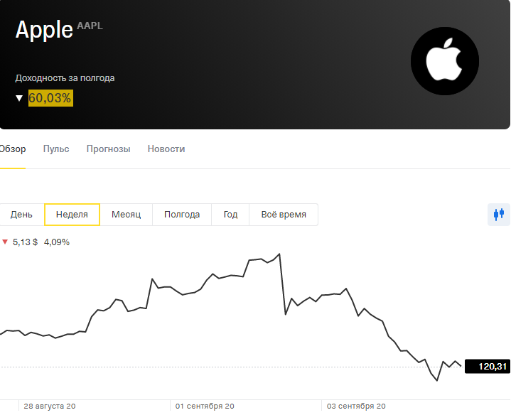Click the 03 сентября 20 date marker

(x=356, y=406)
